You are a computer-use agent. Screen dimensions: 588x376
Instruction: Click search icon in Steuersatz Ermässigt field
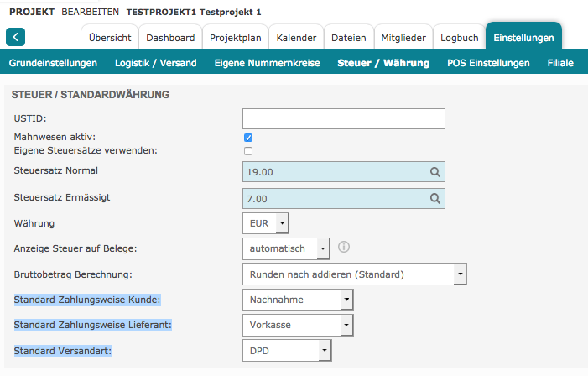pos(435,199)
